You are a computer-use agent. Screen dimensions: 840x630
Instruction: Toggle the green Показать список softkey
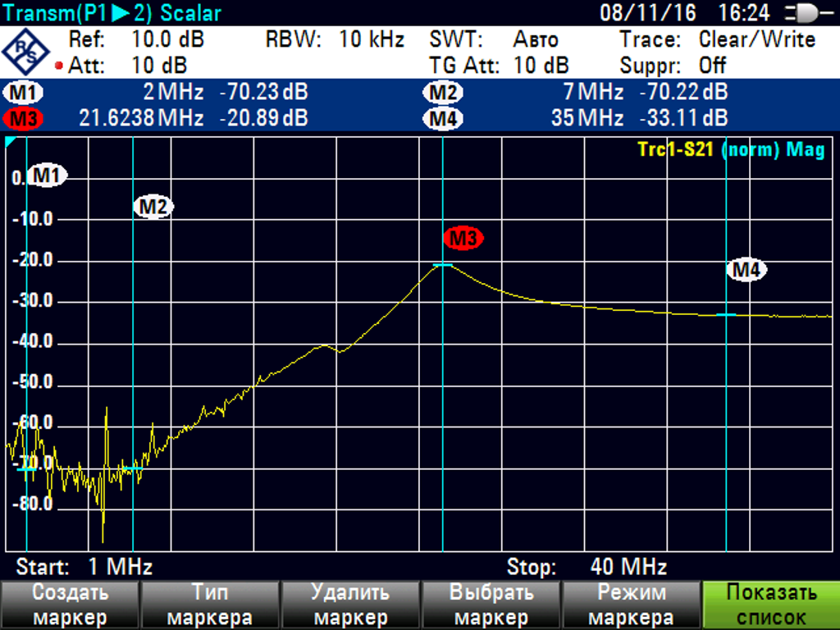tap(771, 605)
